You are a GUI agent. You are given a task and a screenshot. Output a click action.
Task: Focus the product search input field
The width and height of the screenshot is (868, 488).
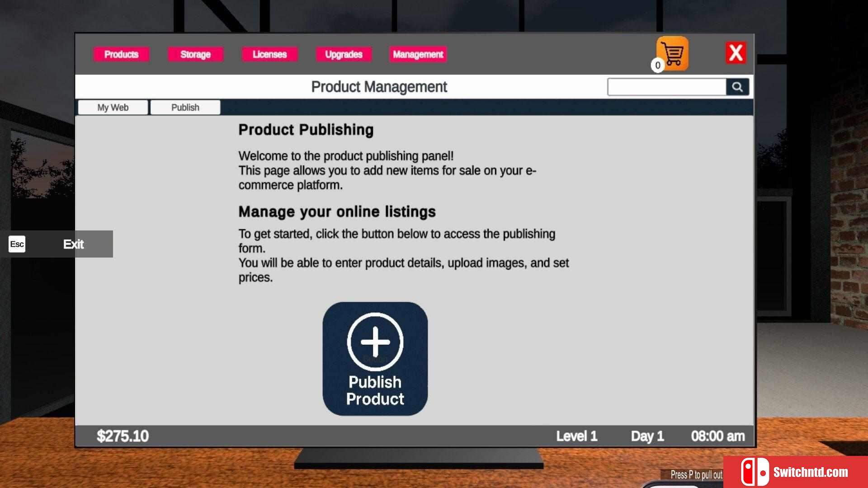[x=666, y=87]
